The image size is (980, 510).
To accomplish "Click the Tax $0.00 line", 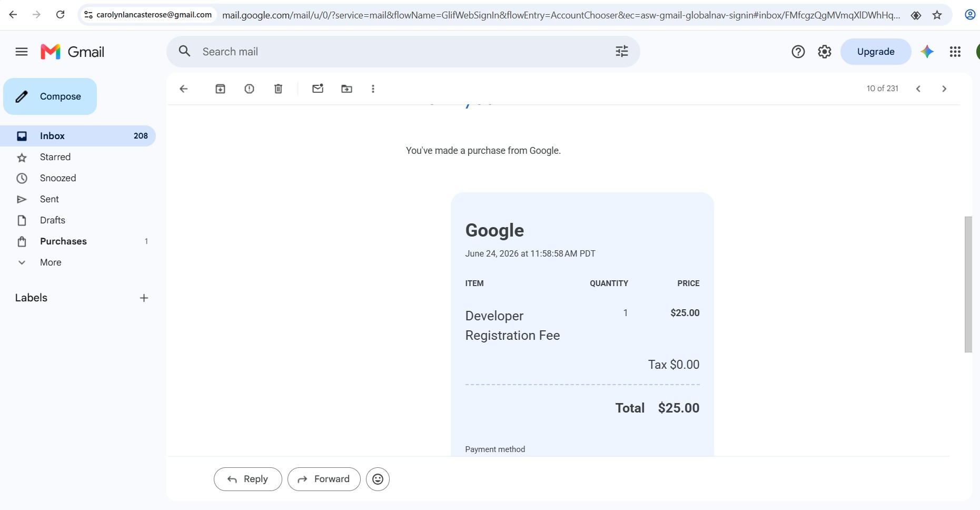I will point(674,365).
